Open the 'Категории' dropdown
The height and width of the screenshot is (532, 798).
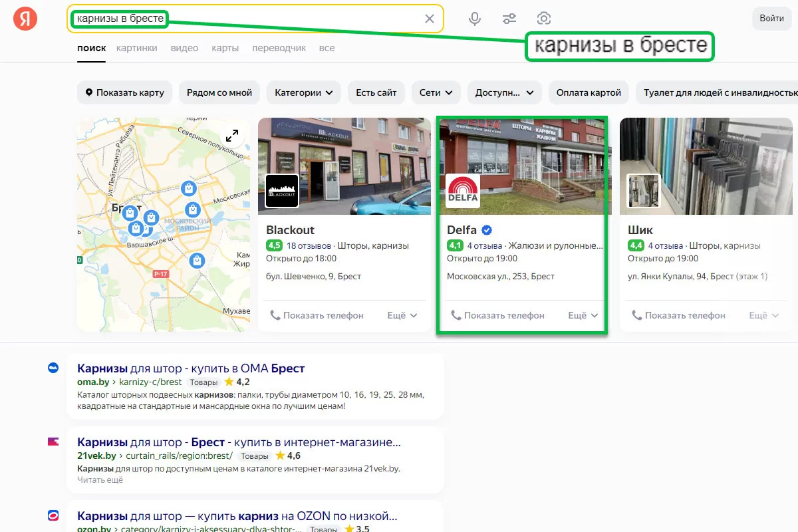tap(304, 93)
